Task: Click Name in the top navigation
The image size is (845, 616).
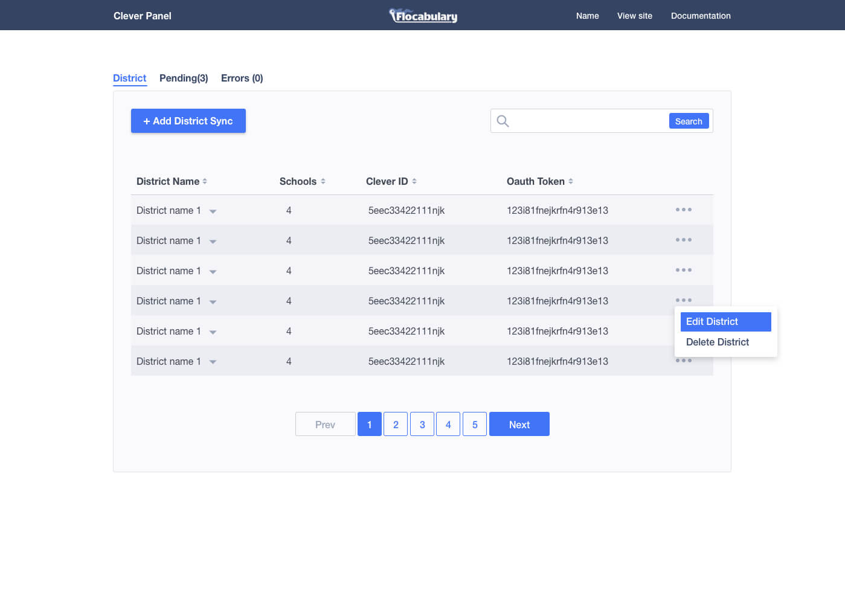Action: tap(588, 16)
